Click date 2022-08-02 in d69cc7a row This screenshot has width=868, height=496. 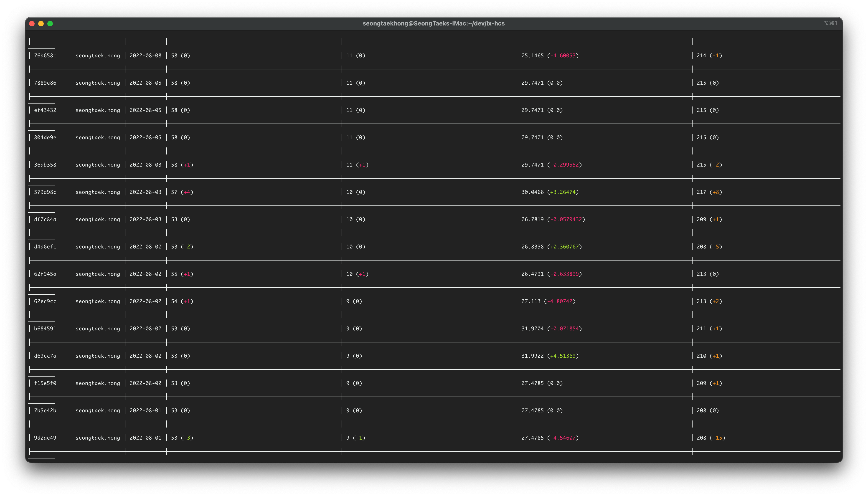coord(145,356)
